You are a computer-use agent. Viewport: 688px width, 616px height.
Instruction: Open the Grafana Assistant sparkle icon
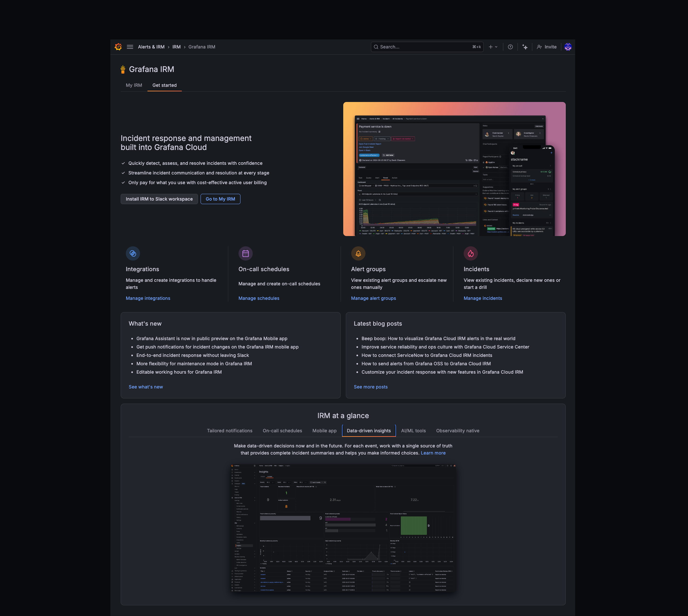(x=525, y=47)
